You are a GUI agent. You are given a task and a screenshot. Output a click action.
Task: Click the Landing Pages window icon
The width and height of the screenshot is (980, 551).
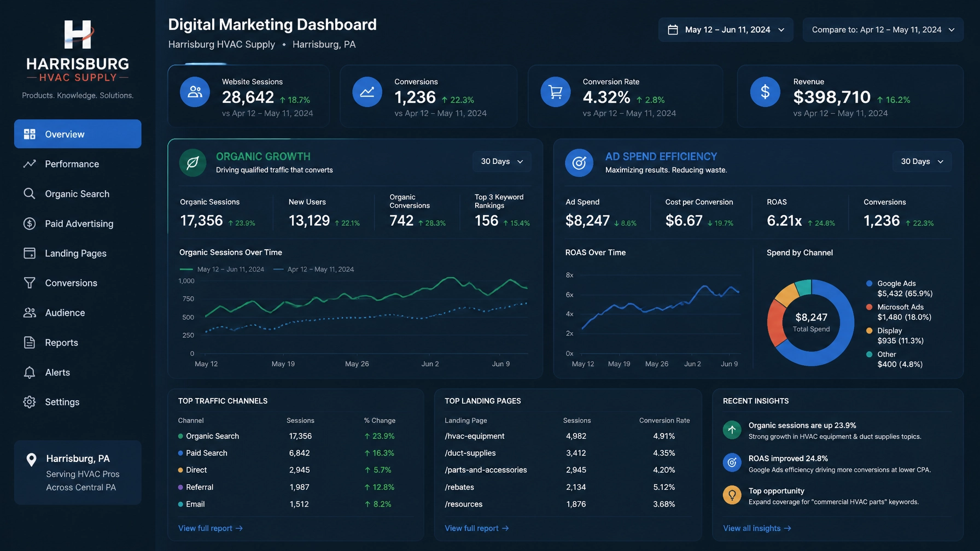pyautogui.click(x=30, y=253)
